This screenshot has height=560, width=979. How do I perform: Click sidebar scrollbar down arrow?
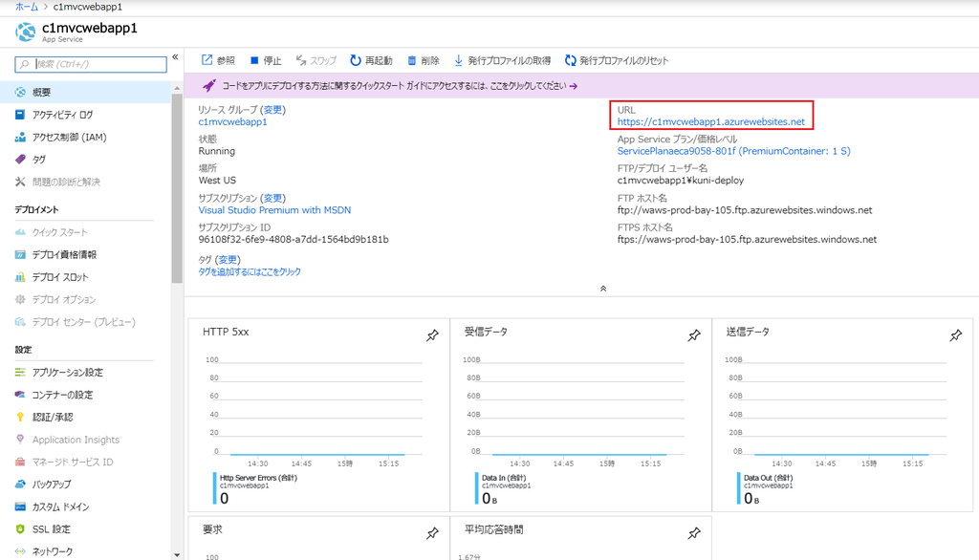(177, 554)
